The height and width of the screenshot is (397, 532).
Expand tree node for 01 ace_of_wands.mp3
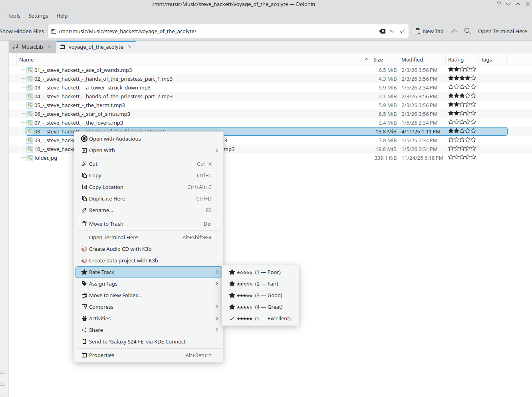click(x=23, y=70)
